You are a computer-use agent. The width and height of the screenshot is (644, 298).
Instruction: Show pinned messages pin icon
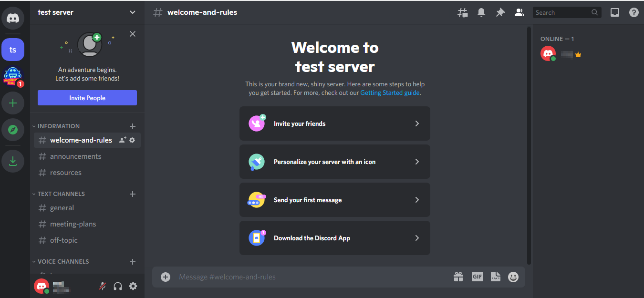(x=500, y=13)
